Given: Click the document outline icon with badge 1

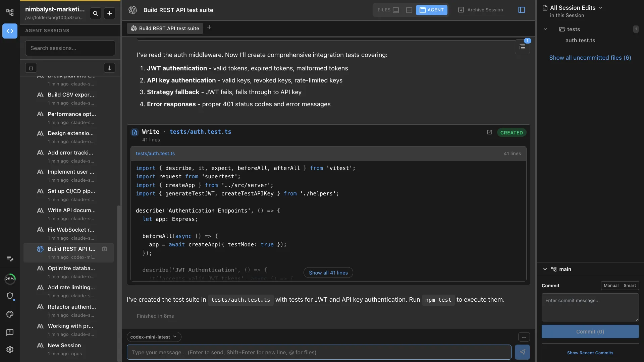Looking at the screenshot, I should pyautogui.click(x=522, y=47).
